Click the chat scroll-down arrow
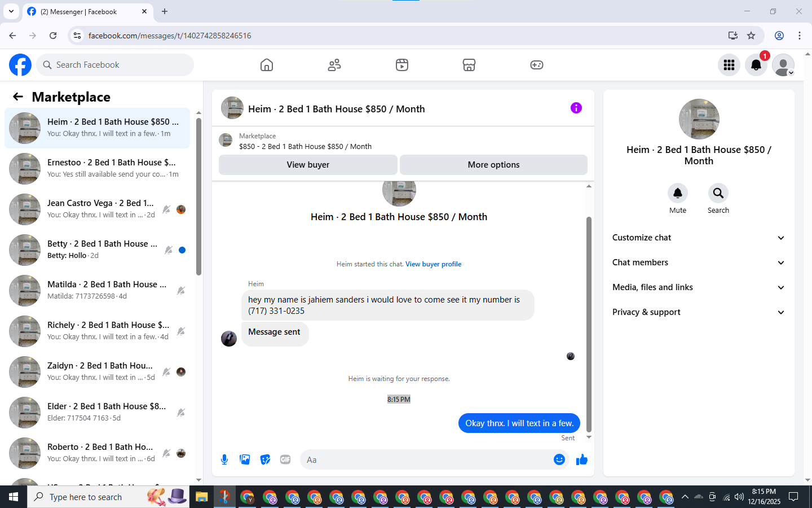 589,437
